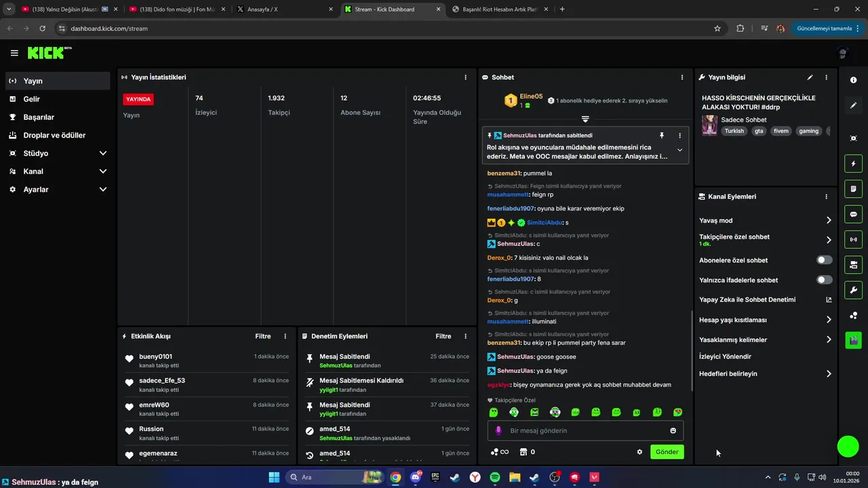Image resolution: width=868 pixels, height=488 pixels.
Task: Open Windows Start menu
Action: pyautogui.click(x=274, y=477)
